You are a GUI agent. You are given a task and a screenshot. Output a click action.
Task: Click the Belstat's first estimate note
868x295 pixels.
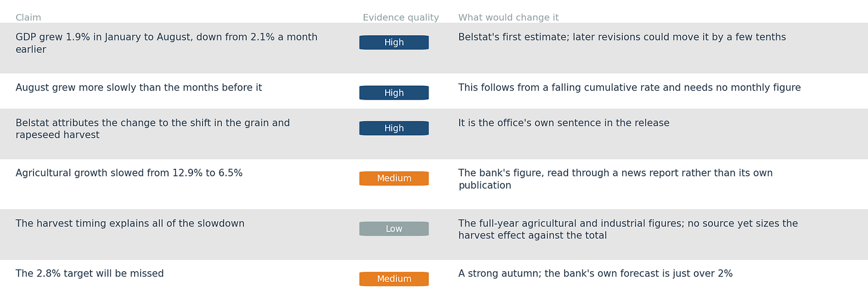pyautogui.click(x=622, y=38)
